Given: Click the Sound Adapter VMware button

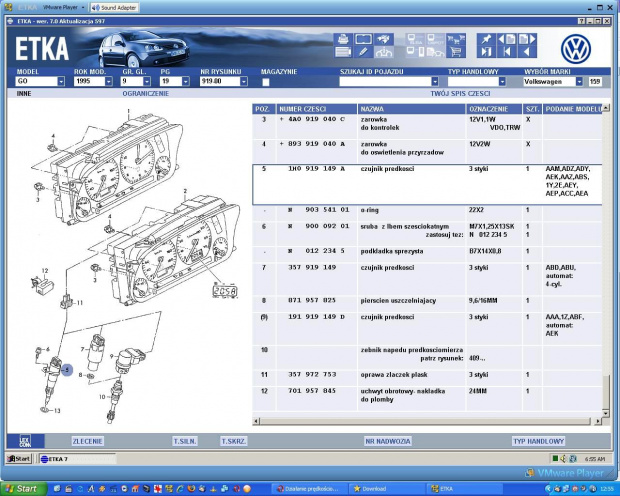Looking at the screenshot, I should coord(114,8).
